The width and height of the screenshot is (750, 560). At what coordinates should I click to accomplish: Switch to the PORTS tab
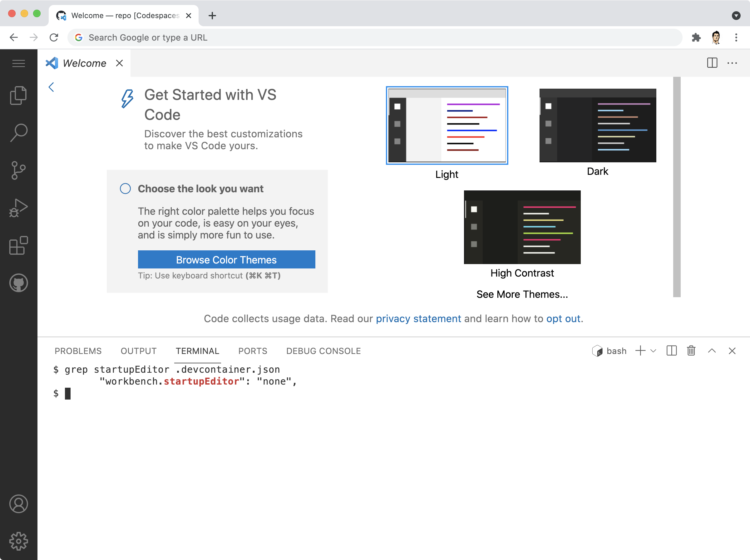tap(252, 351)
